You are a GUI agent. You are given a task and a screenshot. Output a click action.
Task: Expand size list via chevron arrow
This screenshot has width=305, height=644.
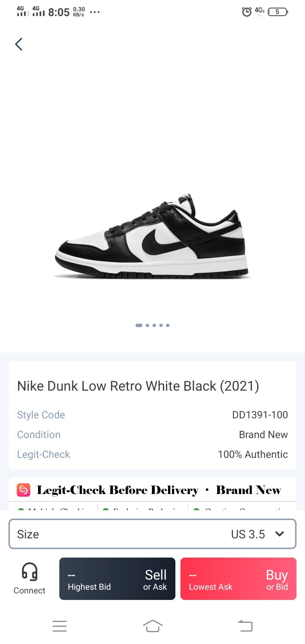tap(279, 534)
